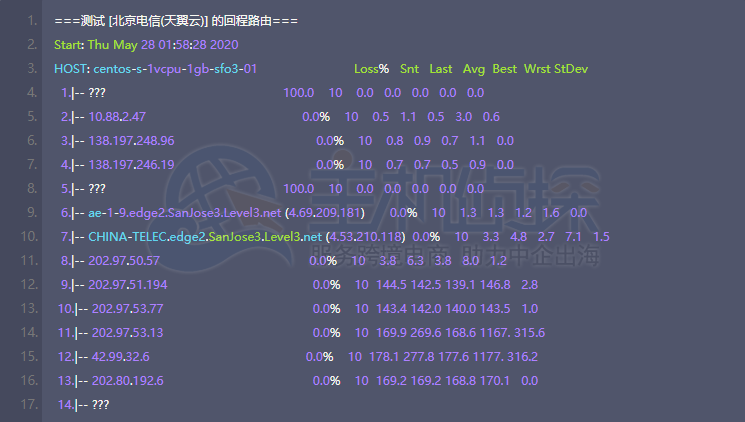Select hop 3 IP address 138.197.248.96
The image size is (745, 422).
click(131, 141)
